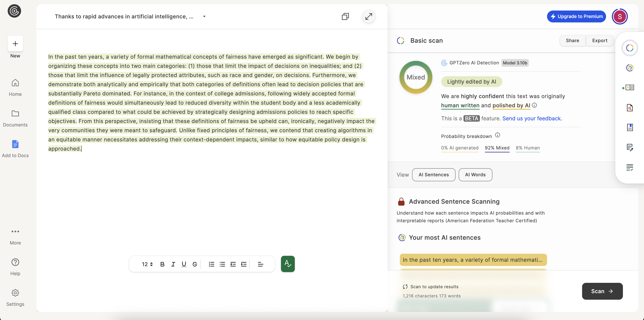Switch view to AI Sentences

pyautogui.click(x=434, y=175)
